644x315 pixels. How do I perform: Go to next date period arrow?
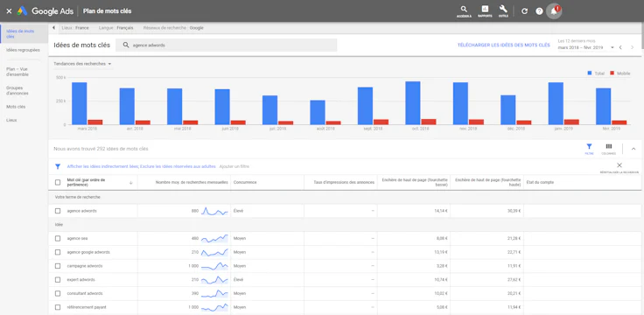pyautogui.click(x=632, y=47)
